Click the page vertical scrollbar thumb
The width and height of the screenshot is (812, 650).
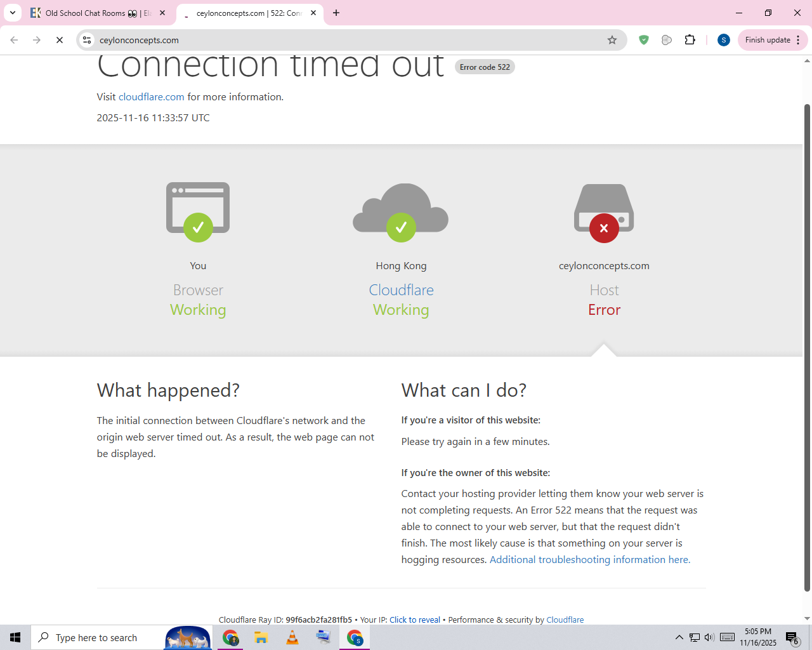point(807,348)
